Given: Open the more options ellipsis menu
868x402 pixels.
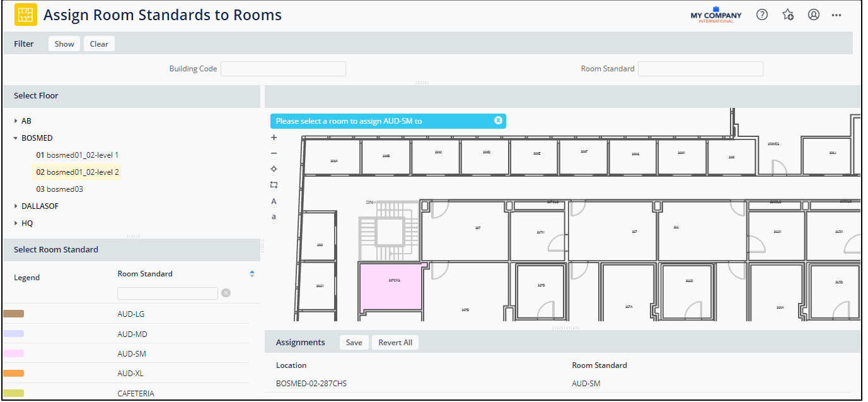Looking at the screenshot, I should point(836,14).
